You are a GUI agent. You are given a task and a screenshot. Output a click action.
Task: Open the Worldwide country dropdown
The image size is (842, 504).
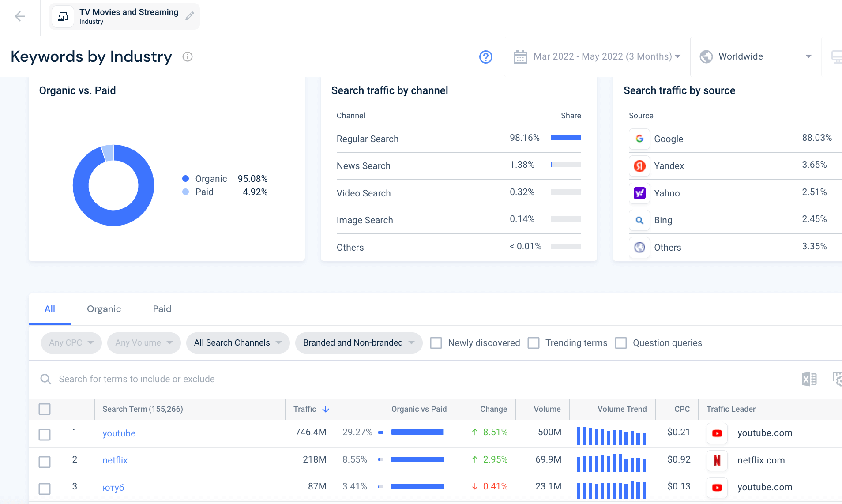point(756,56)
